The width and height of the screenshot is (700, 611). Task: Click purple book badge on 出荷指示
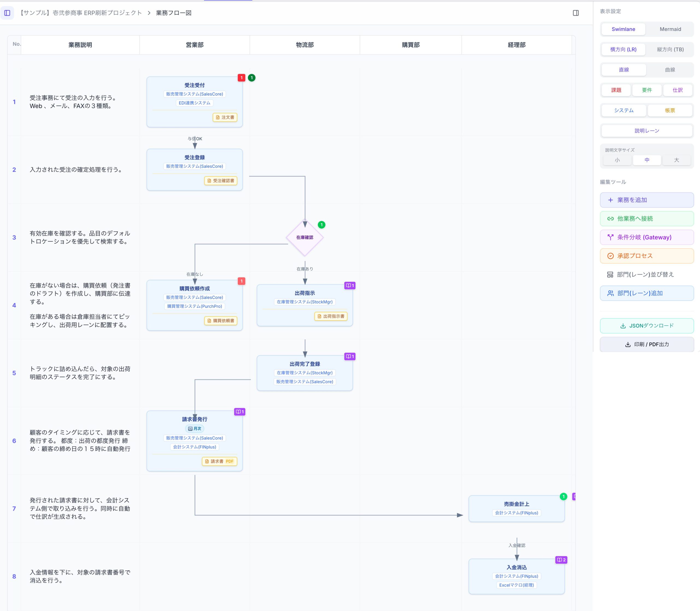350,285
